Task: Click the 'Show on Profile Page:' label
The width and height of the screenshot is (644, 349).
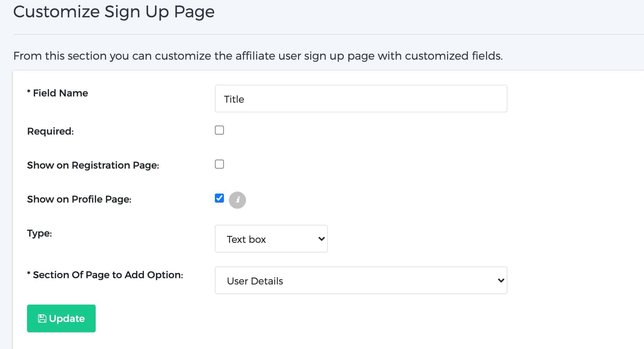Action: tap(79, 199)
